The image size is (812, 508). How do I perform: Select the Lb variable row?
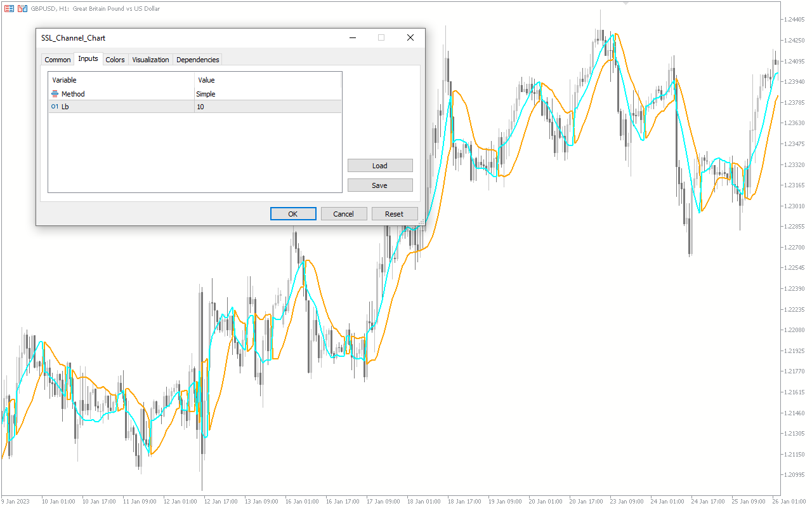pos(195,107)
